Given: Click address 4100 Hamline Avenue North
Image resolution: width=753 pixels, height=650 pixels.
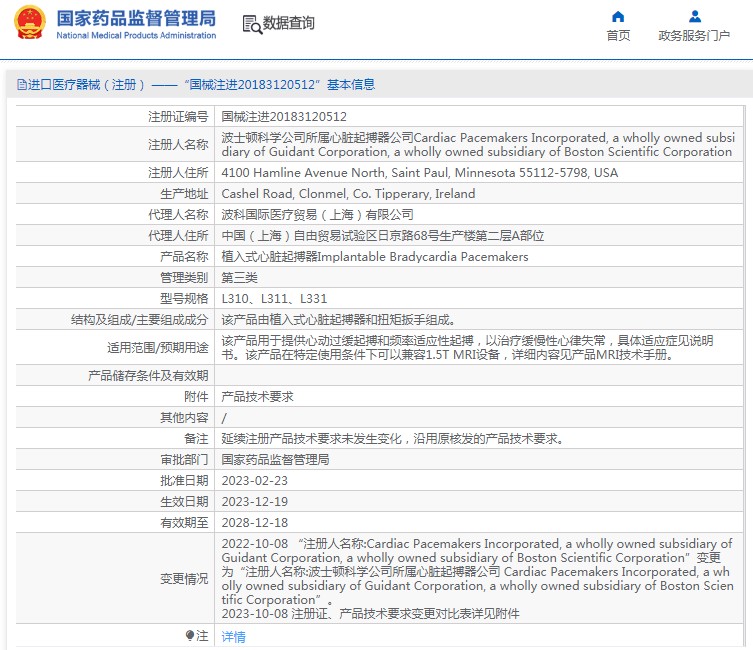Looking at the screenshot, I should tap(420, 173).
